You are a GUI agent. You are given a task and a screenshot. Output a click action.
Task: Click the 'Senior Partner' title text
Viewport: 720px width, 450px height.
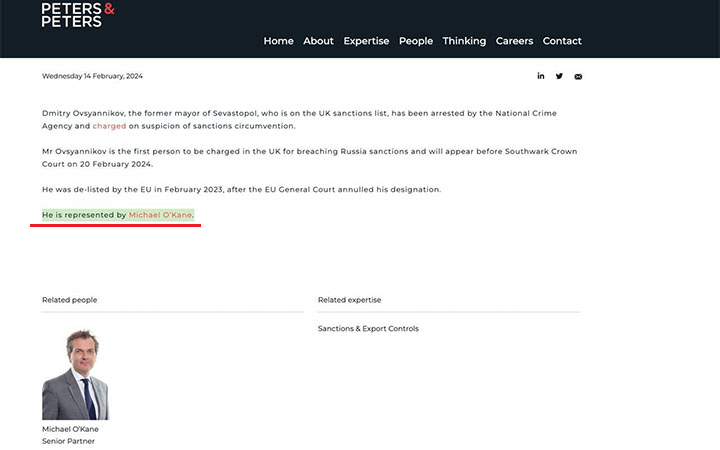[68, 441]
